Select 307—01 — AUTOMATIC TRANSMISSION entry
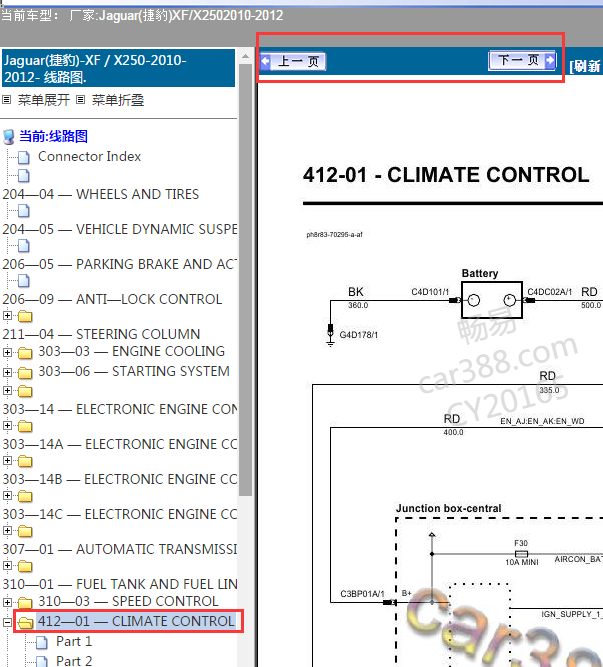The width and height of the screenshot is (603, 667). point(119,549)
